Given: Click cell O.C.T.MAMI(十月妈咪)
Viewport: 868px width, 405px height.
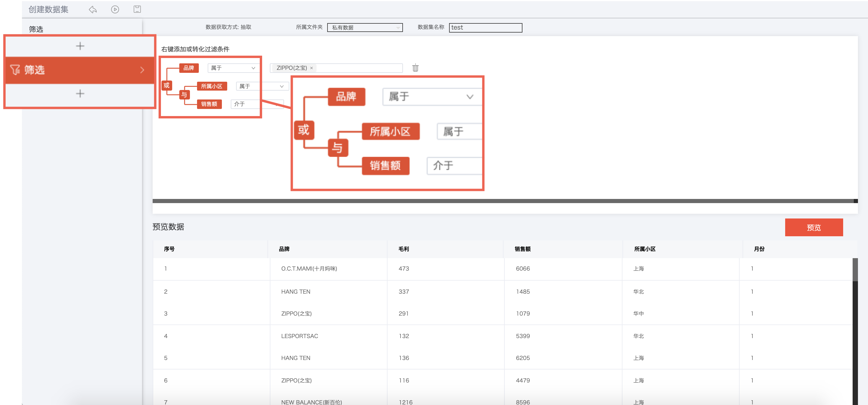Looking at the screenshot, I should tap(309, 269).
